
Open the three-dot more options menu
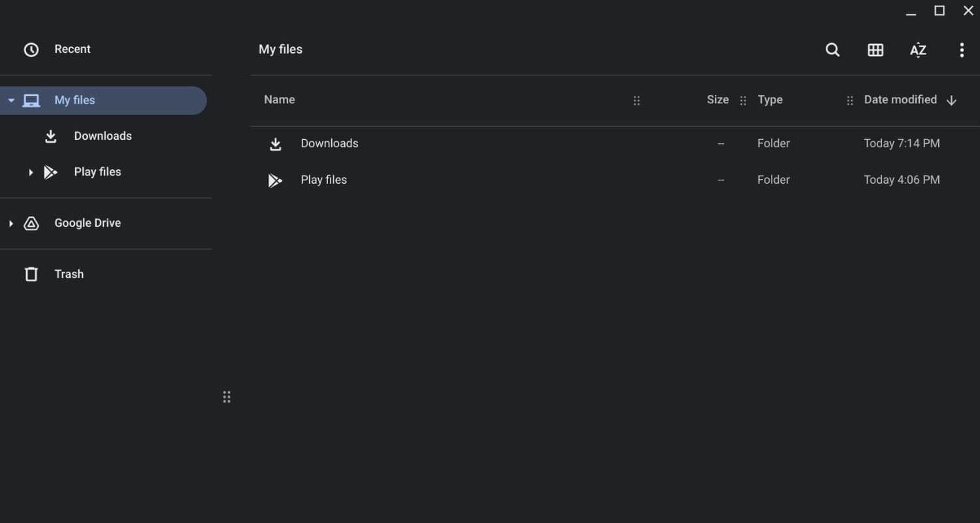(x=962, y=50)
